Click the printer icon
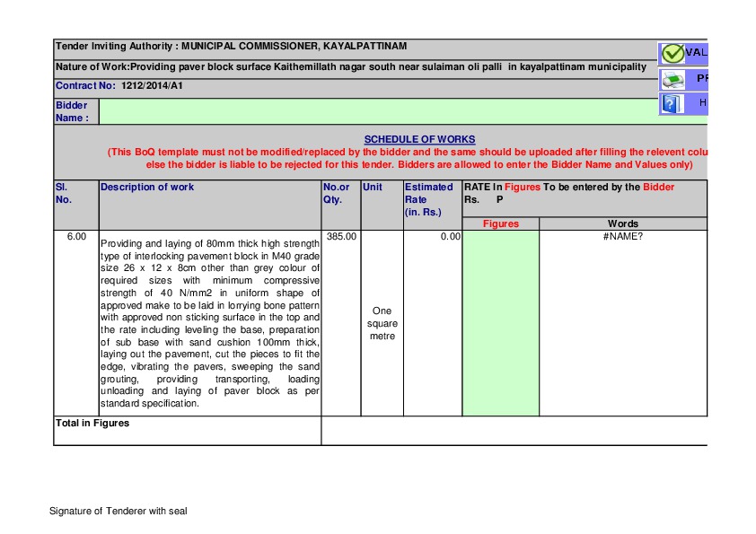This screenshot has height=534, width=756. coord(672,79)
